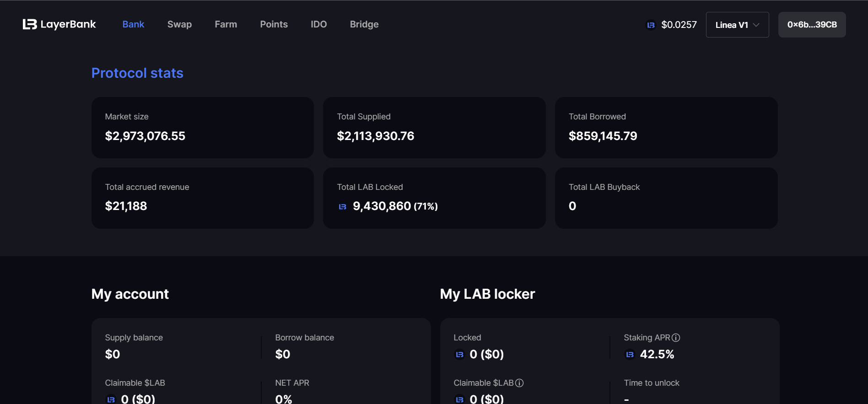Open the Linea V1 network dropdown

click(737, 25)
